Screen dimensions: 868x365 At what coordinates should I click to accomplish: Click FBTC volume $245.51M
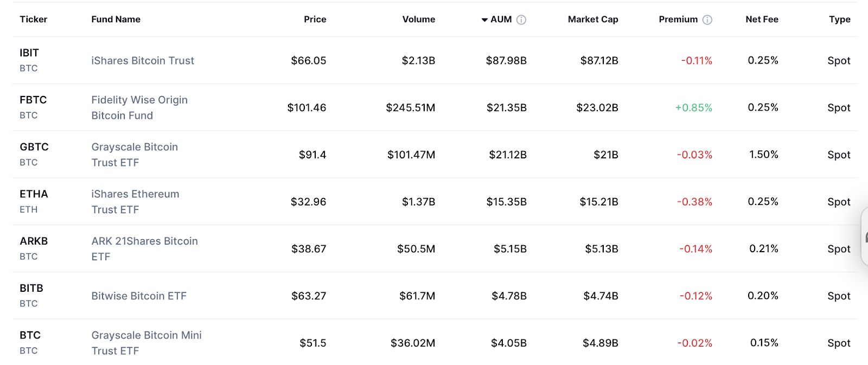click(x=411, y=107)
